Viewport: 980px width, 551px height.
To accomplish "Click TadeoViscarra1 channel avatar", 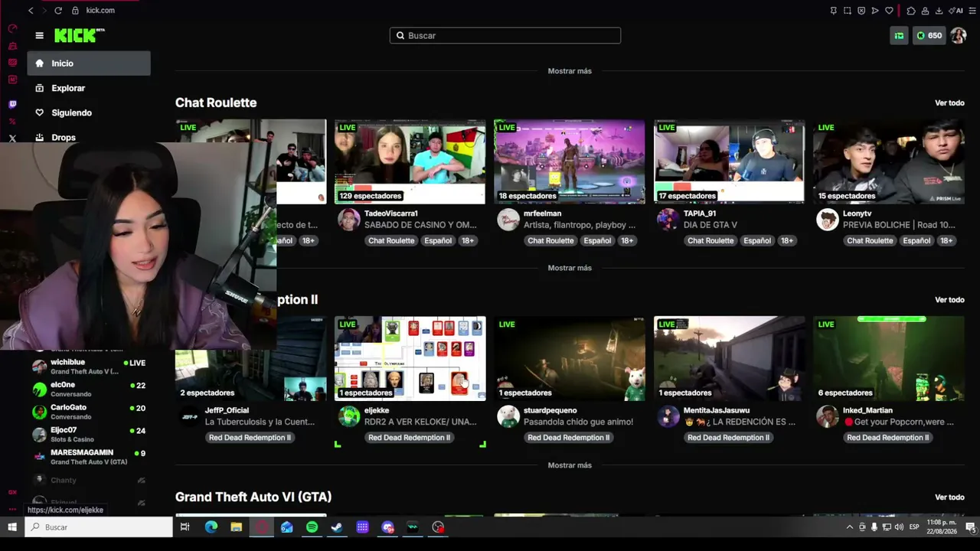I will click(348, 220).
